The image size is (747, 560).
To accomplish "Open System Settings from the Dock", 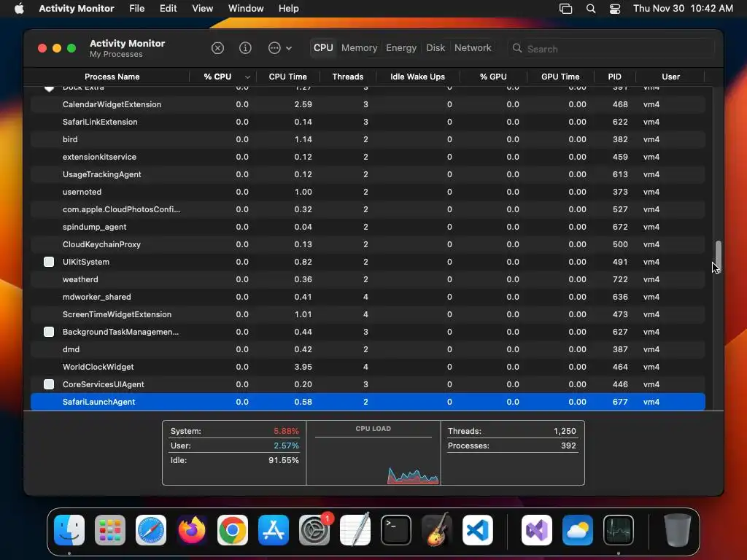I will point(314,530).
